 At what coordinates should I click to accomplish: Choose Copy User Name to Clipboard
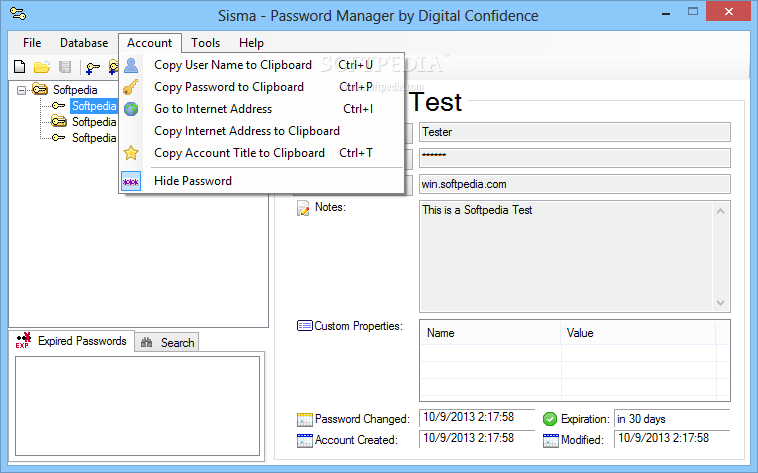[261, 65]
